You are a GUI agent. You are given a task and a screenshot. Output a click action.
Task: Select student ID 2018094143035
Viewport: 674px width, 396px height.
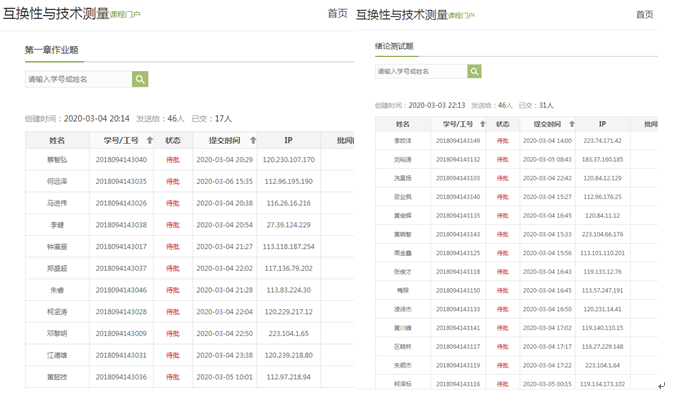pos(121,181)
